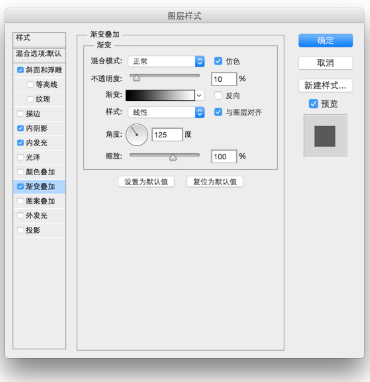The height and width of the screenshot is (382, 370).
Task: Enable the 投影 checkbox
Action: [x=20, y=230]
